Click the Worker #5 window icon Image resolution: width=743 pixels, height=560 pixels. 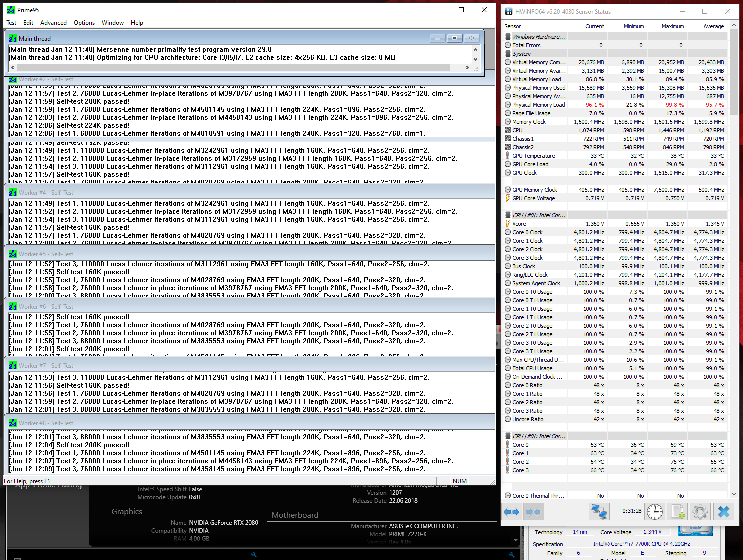coord(13,254)
